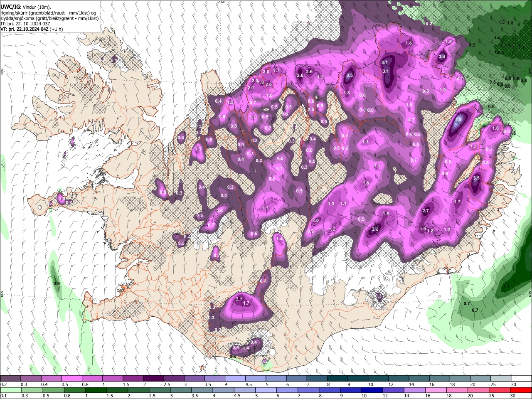Pick the palest green 0.1 swatch in rain legend
The image size is (532, 399).
(11, 390)
